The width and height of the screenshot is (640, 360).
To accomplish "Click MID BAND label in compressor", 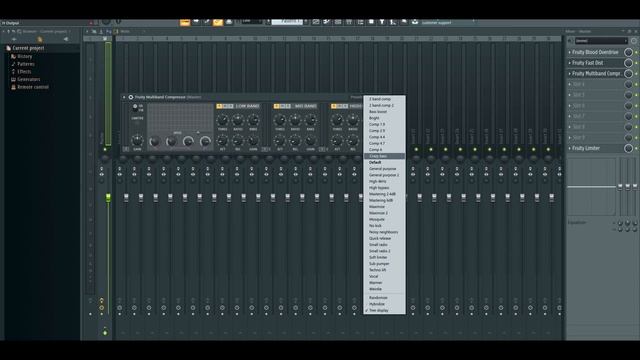I will (x=306, y=106).
